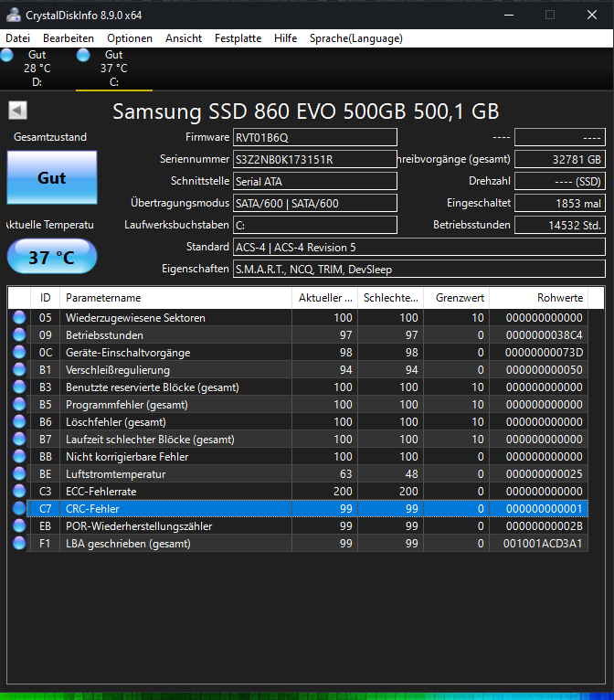
Task: Click raw value 001001ACD3A1
Action: (543, 544)
